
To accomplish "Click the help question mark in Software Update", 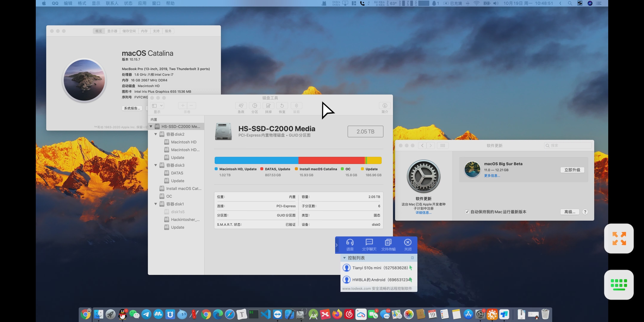I will point(585,212).
